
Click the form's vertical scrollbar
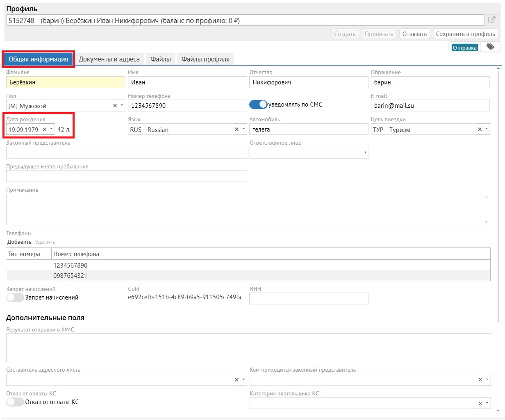498,205
